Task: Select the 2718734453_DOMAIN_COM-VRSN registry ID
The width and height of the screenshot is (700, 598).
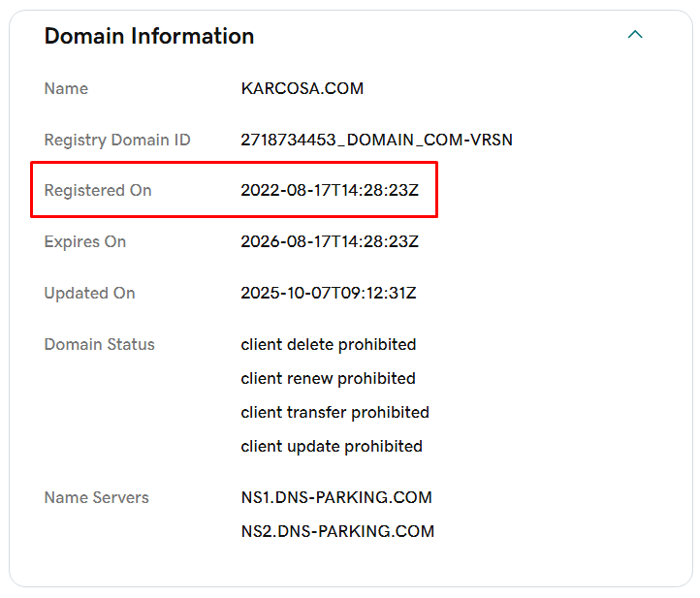Action: 376,140
